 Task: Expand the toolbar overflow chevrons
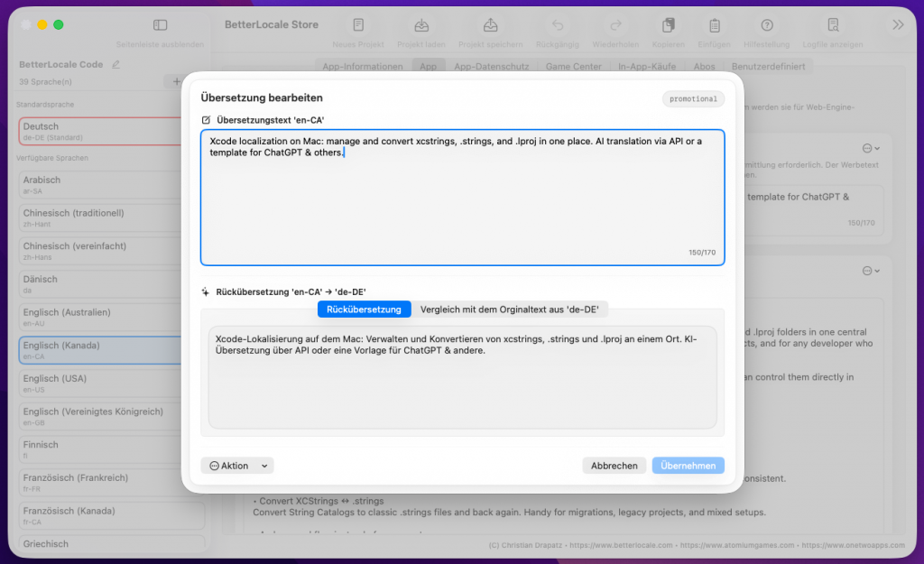[x=898, y=25]
